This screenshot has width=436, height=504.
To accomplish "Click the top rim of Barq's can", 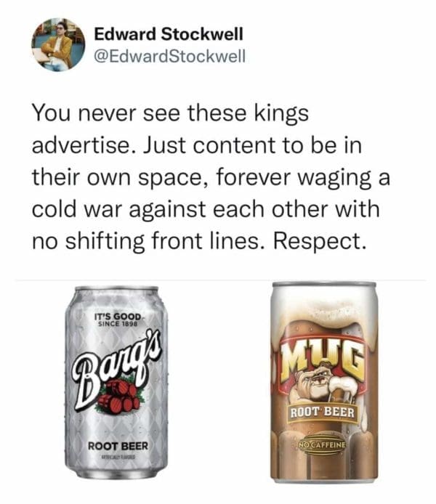I will click(117, 288).
